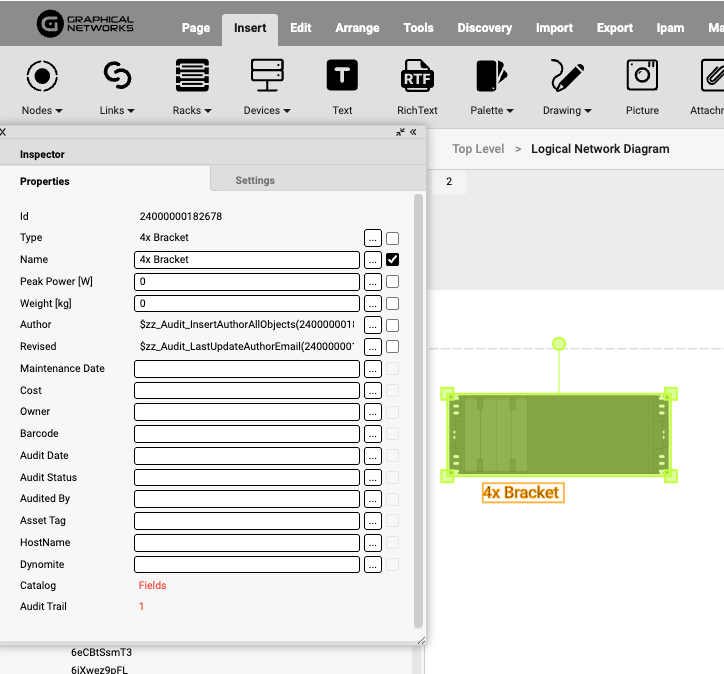This screenshot has width=724, height=674.
Task: Click the Devices icon
Action: click(267, 76)
